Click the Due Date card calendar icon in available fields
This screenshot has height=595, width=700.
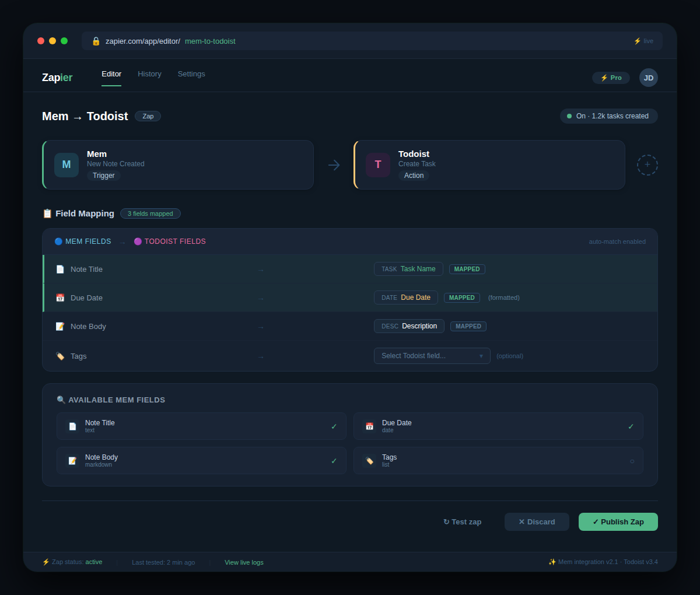369,426
